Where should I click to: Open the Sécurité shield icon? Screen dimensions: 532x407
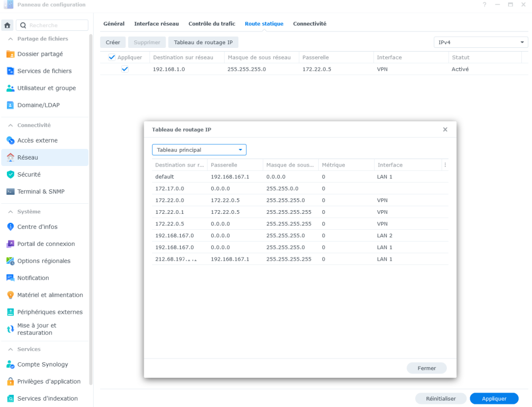point(10,175)
